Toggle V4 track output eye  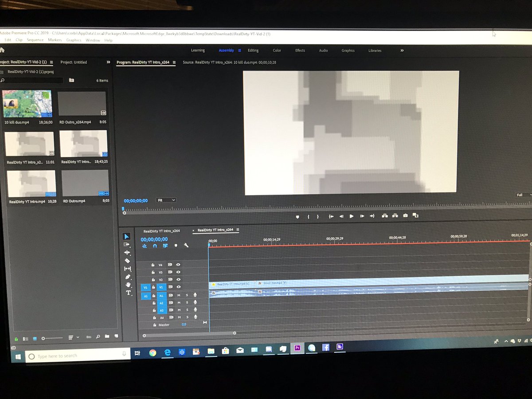(178, 265)
